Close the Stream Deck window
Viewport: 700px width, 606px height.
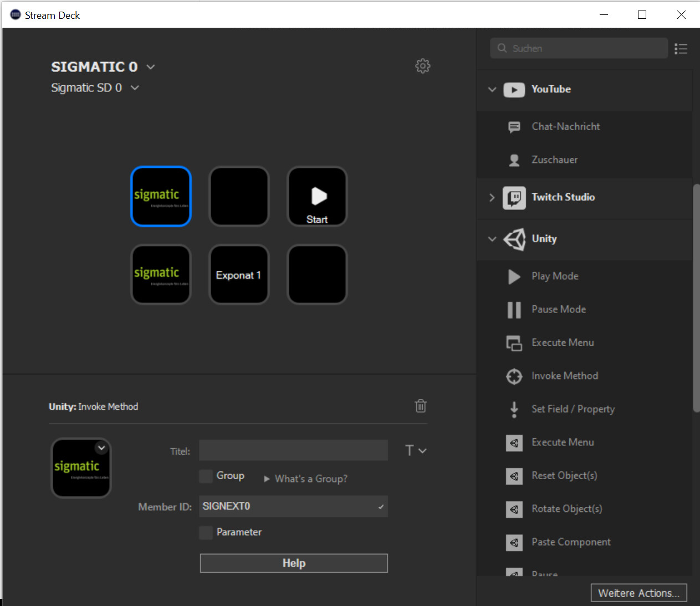681,15
